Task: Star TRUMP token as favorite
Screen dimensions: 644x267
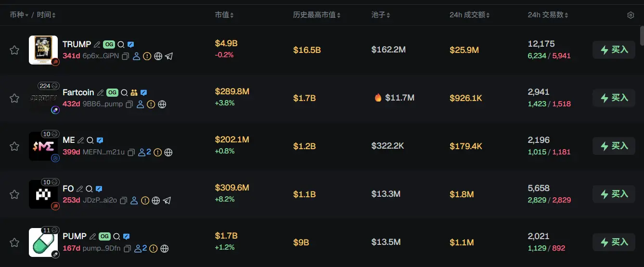Action: tap(14, 50)
